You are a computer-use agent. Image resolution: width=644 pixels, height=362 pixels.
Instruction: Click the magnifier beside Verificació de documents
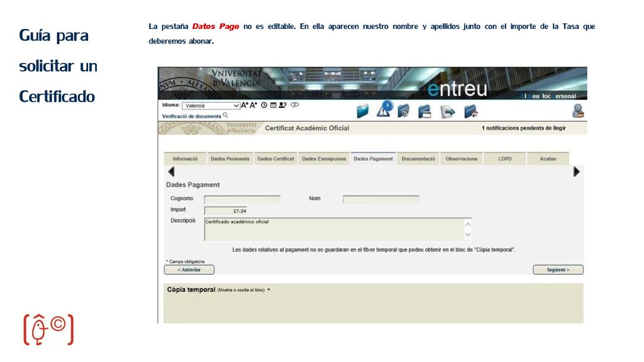pyautogui.click(x=225, y=116)
